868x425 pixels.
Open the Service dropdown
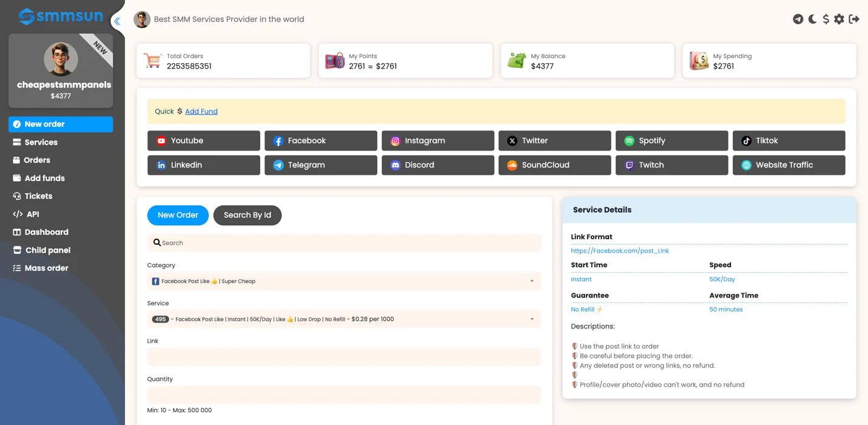(344, 319)
